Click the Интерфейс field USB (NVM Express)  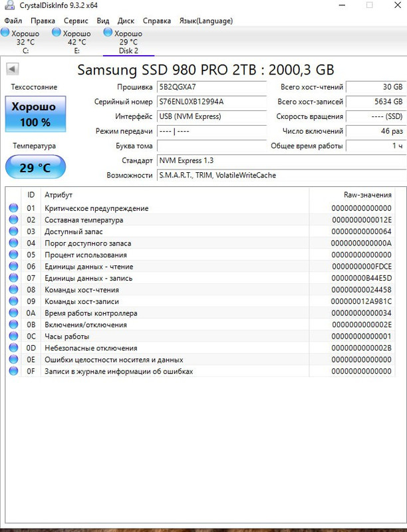click(x=212, y=116)
